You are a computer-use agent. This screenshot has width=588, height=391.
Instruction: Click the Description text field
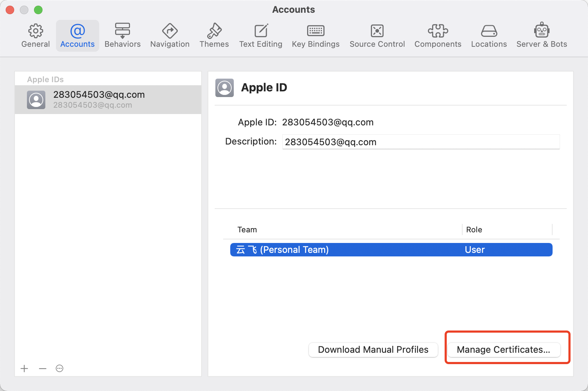[x=421, y=142]
